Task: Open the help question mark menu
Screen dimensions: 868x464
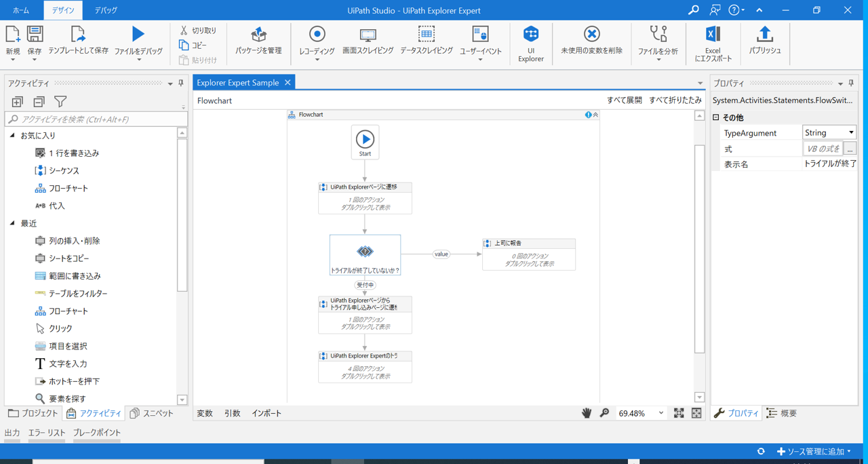Action: (736, 10)
